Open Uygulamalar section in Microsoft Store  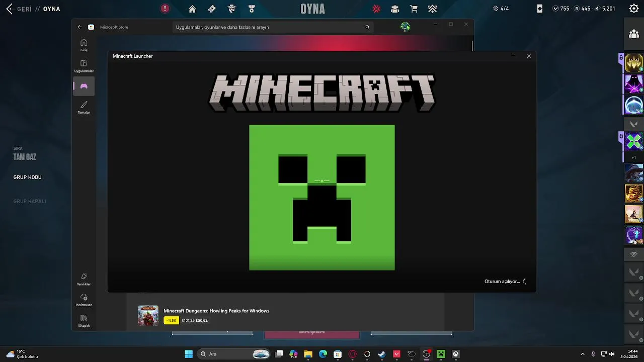coord(84,66)
